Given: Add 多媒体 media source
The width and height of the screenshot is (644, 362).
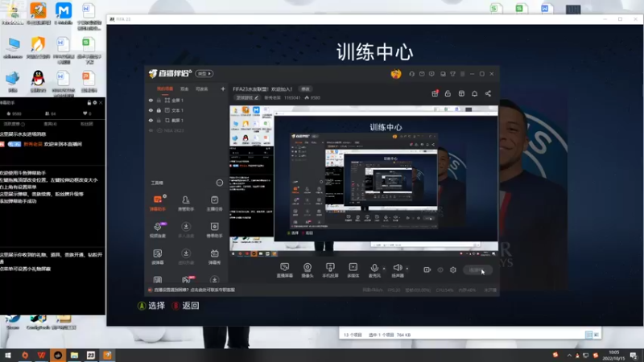Looking at the screenshot, I should click(x=353, y=270).
